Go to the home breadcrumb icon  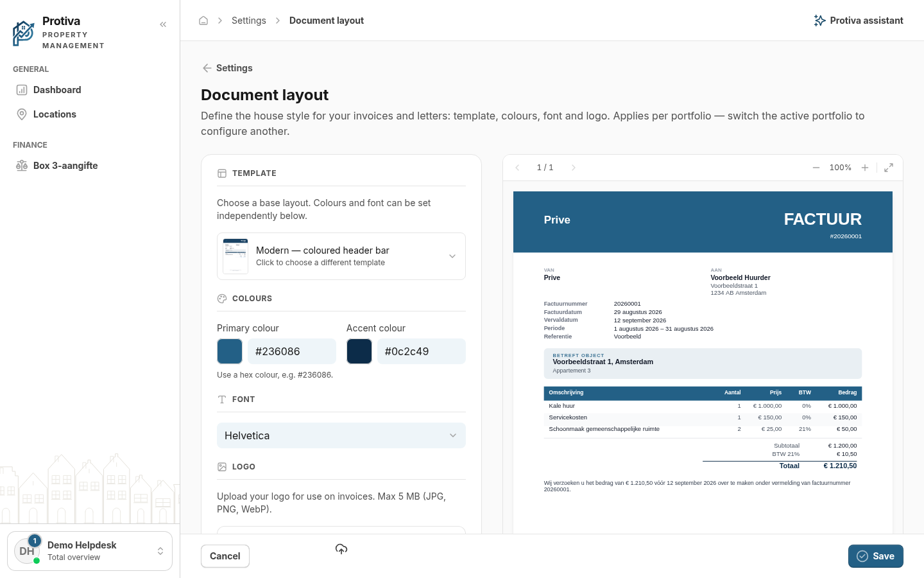click(x=203, y=21)
